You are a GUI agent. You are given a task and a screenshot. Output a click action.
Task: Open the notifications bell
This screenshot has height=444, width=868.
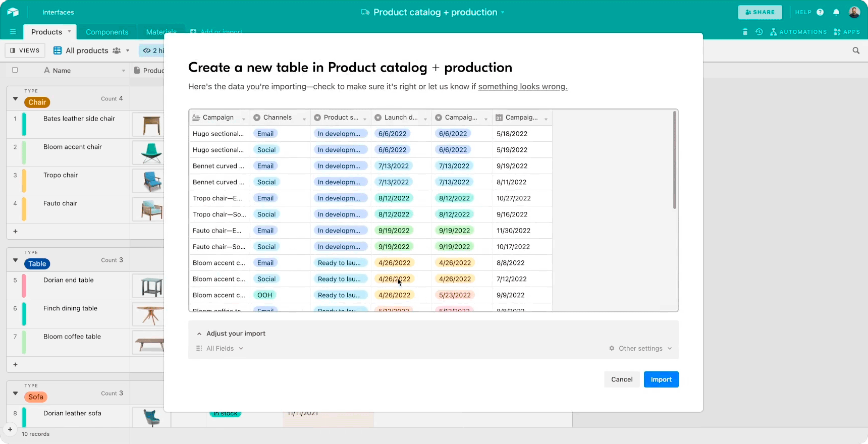point(836,12)
